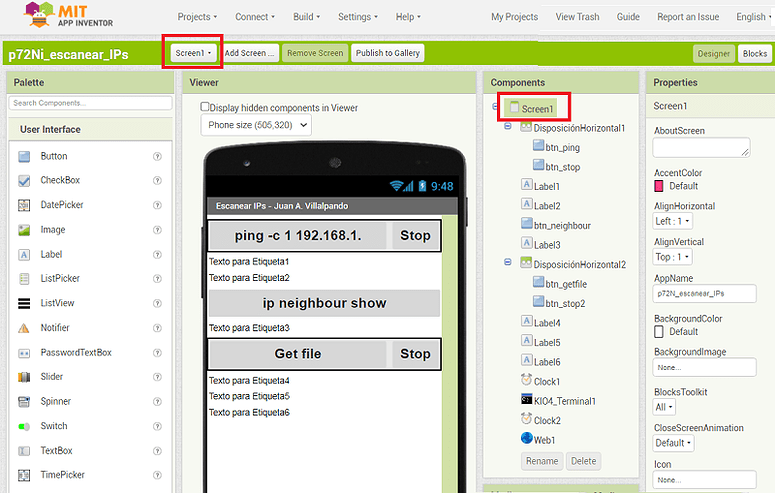This screenshot has height=493, width=775.
Task: Pick the TextBox palette icon
Action: [x=24, y=451]
